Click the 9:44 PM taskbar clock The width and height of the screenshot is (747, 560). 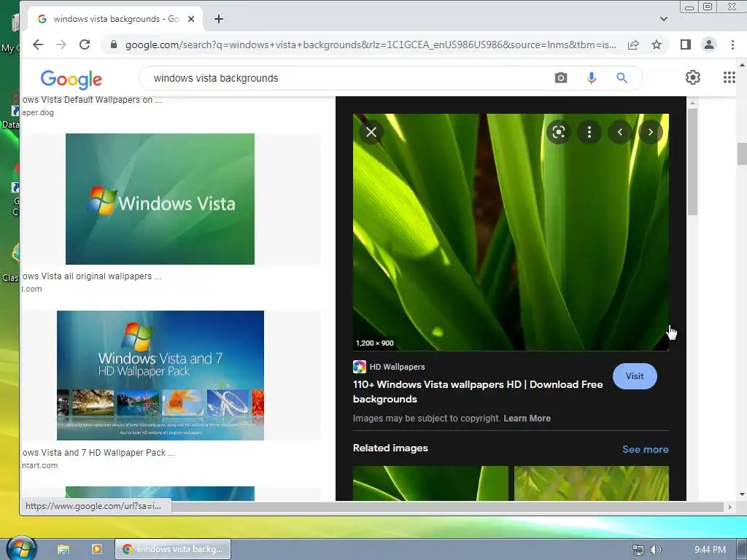[710, 550]
